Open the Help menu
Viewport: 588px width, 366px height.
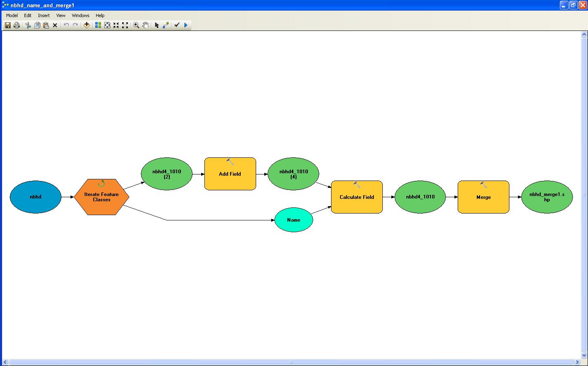pyautogui.click(x=100, y=15)
